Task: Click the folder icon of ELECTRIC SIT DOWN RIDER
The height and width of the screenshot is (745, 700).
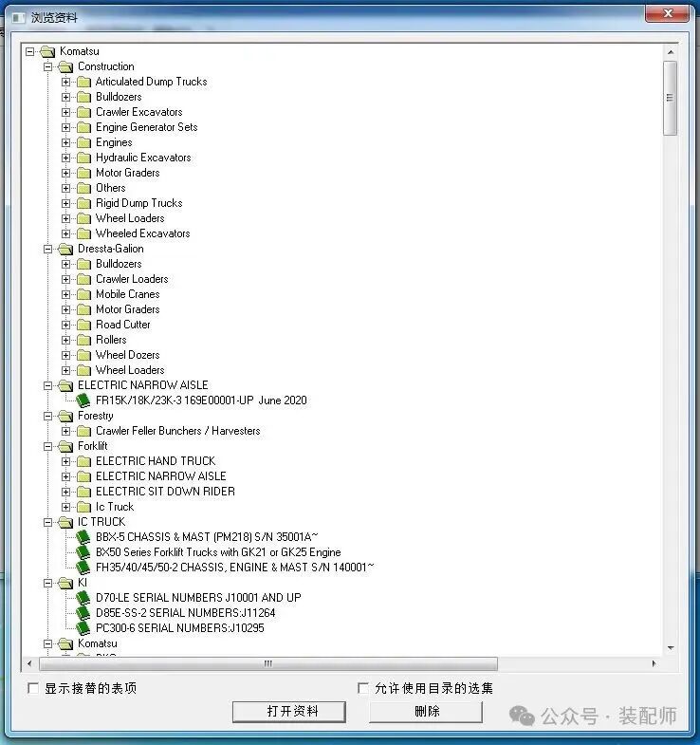Action: [x=84, y=492]
